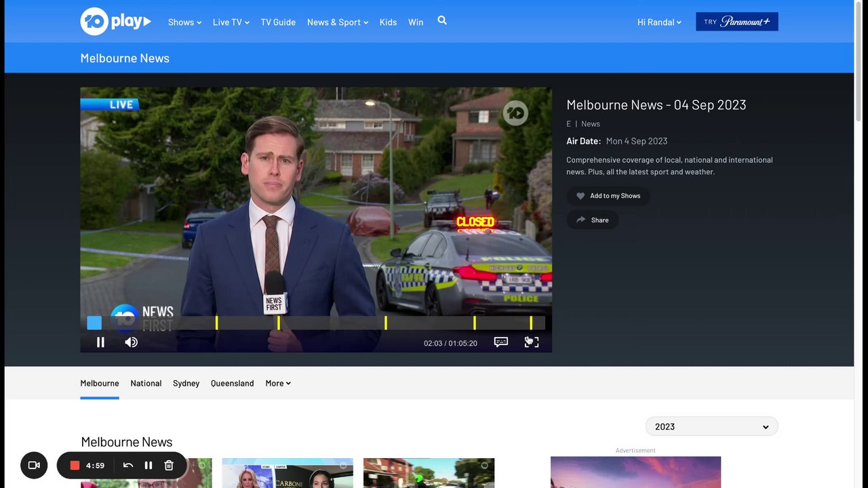Pause the screen recording
The image size is (868, 488).
(149, 466)
